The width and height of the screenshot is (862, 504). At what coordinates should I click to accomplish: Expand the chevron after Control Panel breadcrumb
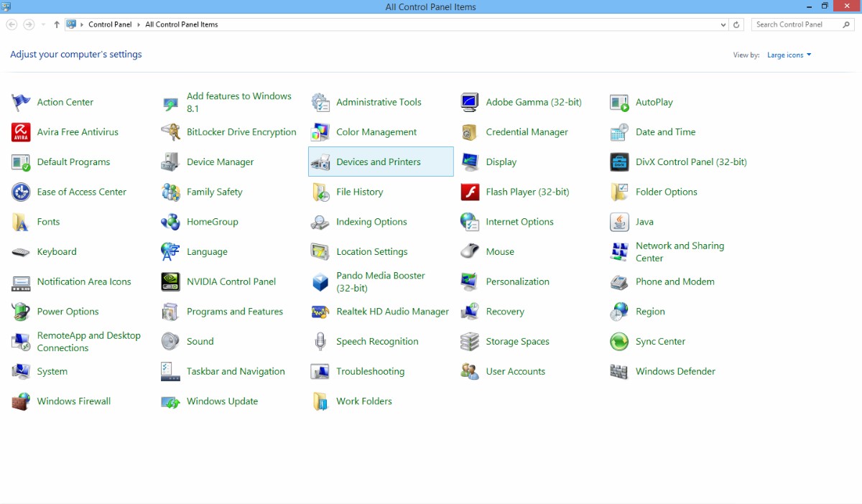[139, 24]
